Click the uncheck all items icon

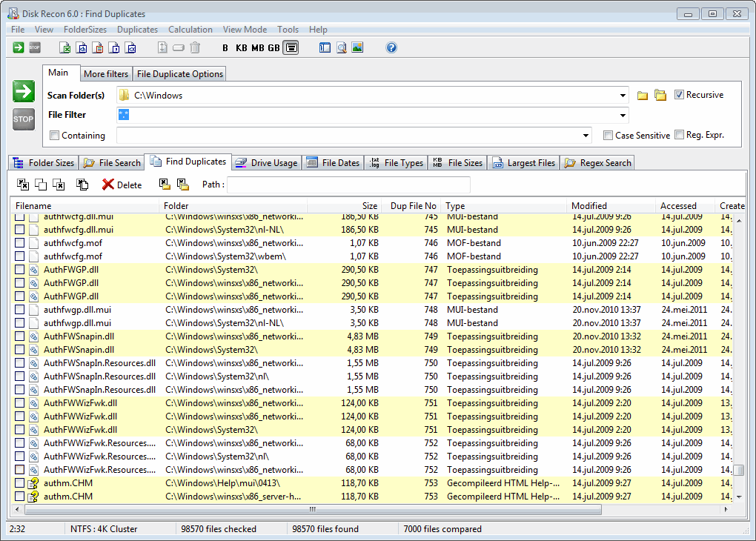tap(41, 185)
